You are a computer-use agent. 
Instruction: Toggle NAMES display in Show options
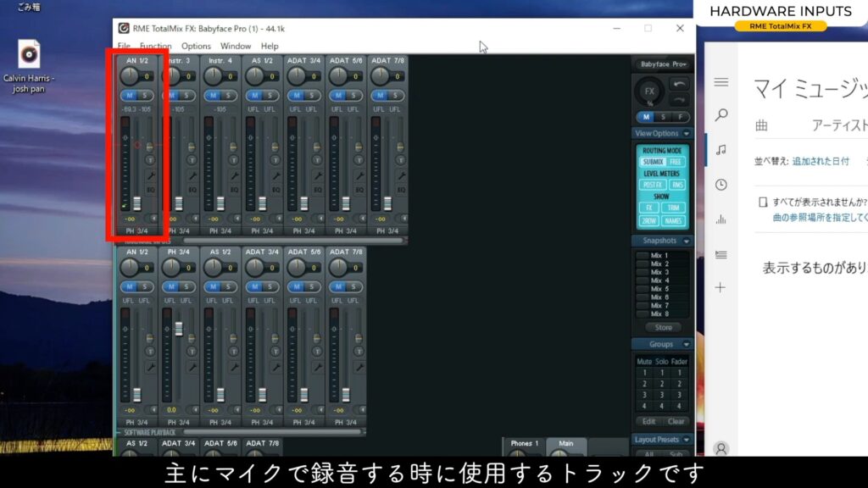tap(673, 221)
